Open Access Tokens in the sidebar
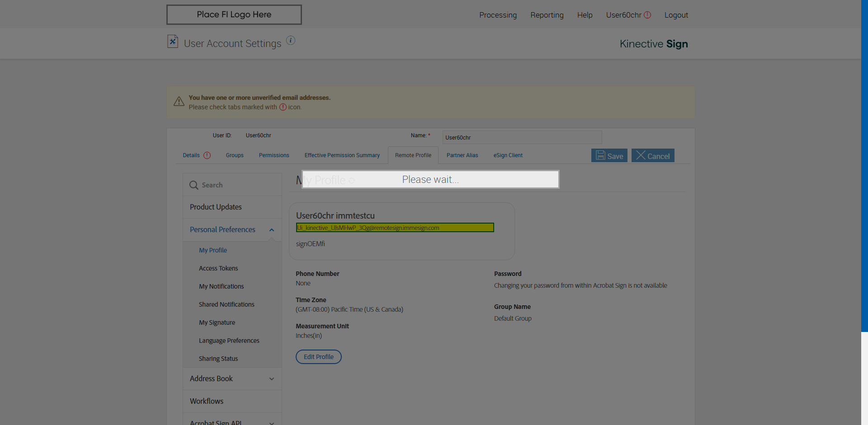 click(218, 268)
